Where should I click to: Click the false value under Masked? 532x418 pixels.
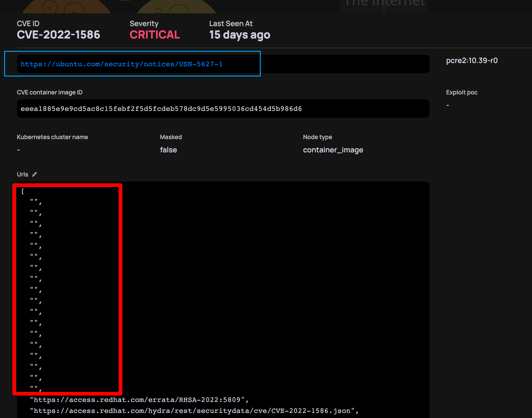[168, 150]
